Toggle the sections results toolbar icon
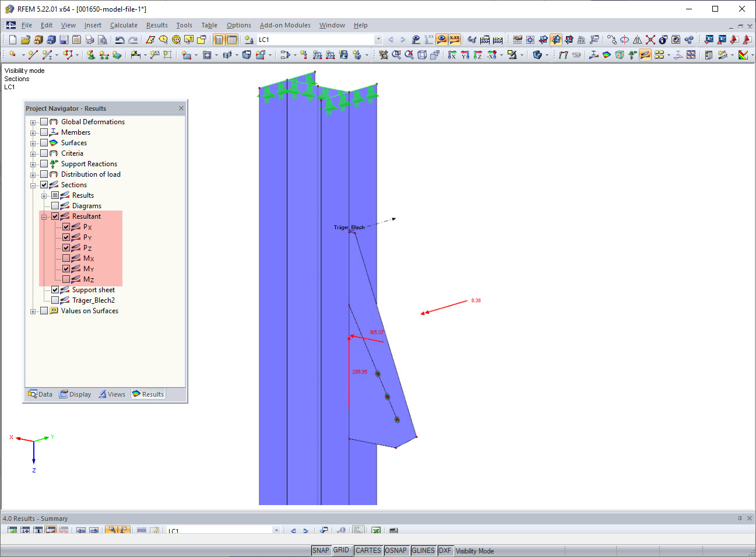Screen dimensions: 756x557 pyautogui.click(x=645, y=55)
